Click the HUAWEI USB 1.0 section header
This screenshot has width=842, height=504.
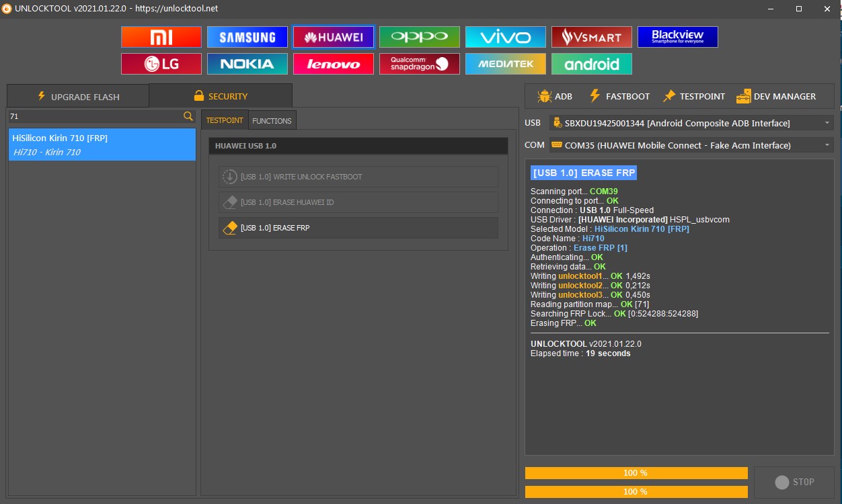(x=358, y=145)
